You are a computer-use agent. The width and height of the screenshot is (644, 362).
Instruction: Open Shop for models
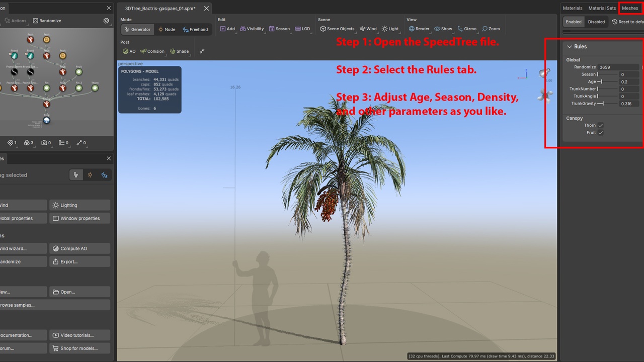coord(79,348)
